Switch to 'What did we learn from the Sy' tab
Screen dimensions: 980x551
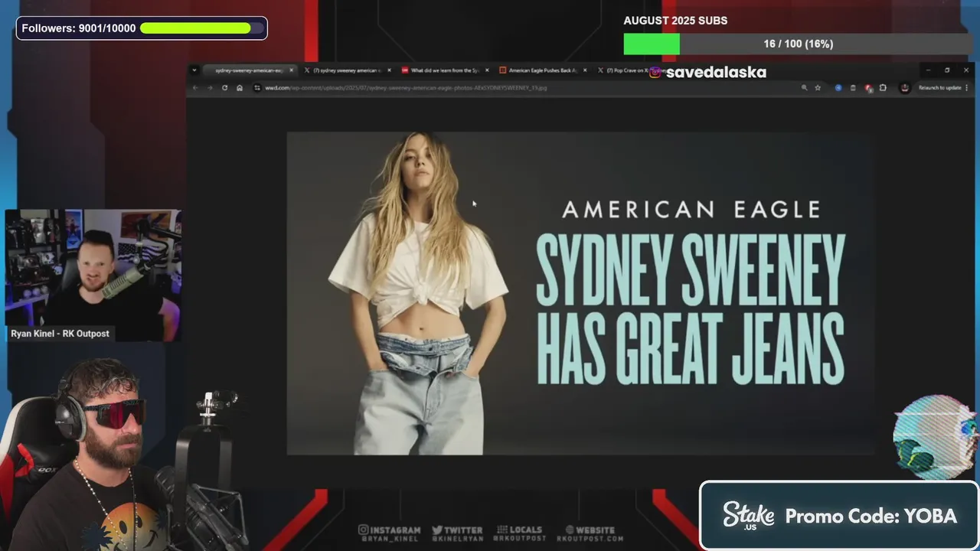[x=444, y=70]
